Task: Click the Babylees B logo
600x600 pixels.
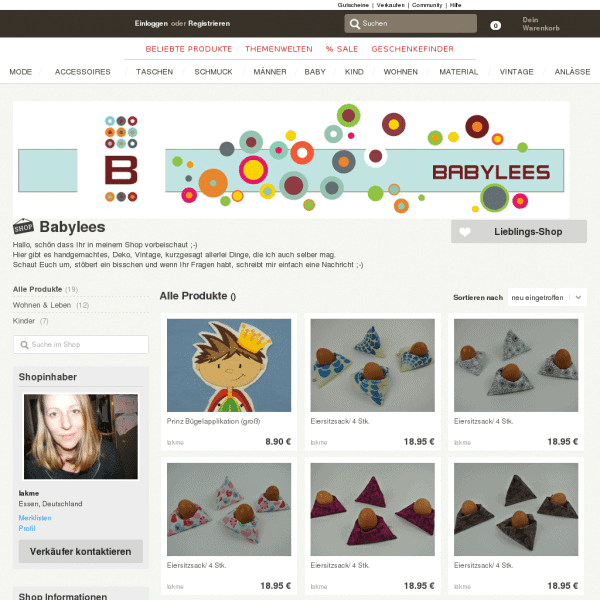Action: click(x=121, y=159)
